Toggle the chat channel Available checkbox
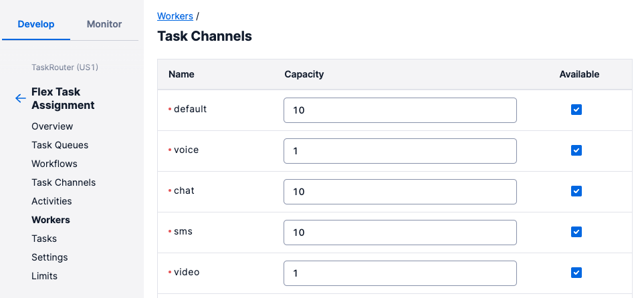 point(576,191)
